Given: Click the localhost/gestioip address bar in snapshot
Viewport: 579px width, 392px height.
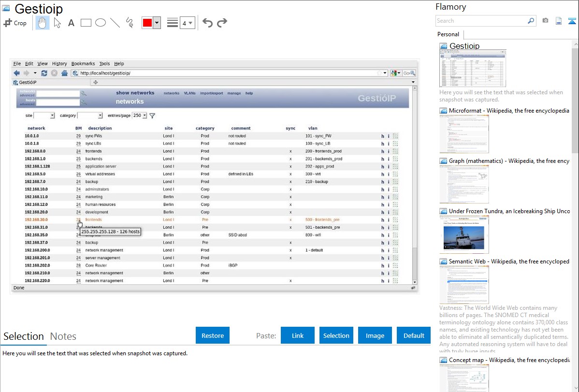Looking at the screenshot, I should pos(229,73).
